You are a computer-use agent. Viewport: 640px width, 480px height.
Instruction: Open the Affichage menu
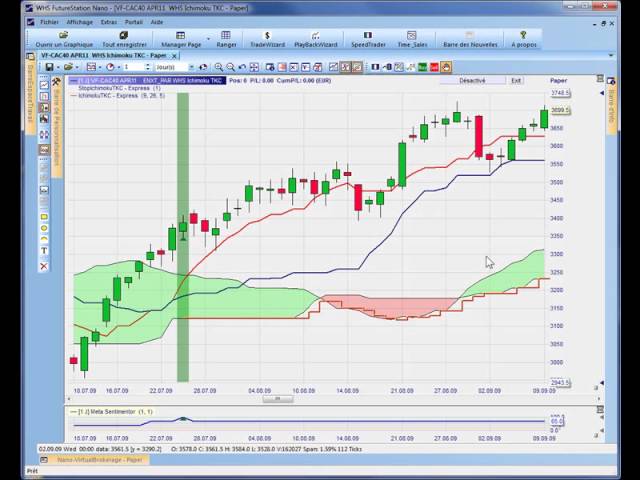pos(80,22)
